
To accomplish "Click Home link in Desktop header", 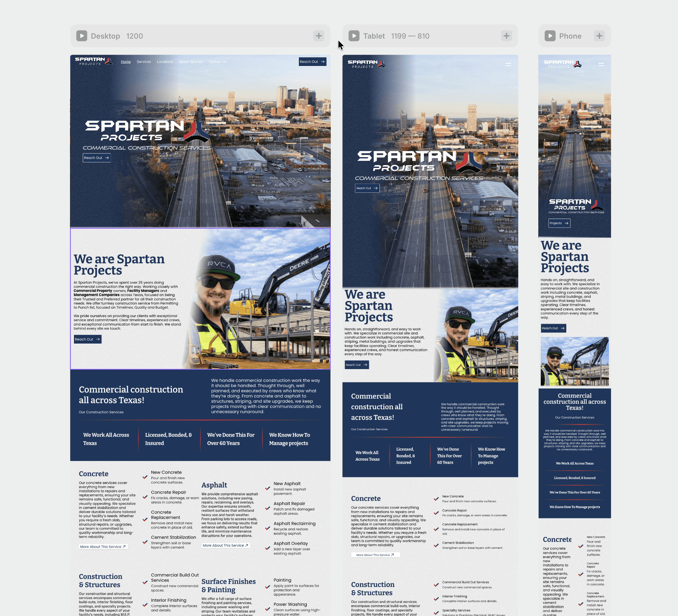I will tap(126, 62).
